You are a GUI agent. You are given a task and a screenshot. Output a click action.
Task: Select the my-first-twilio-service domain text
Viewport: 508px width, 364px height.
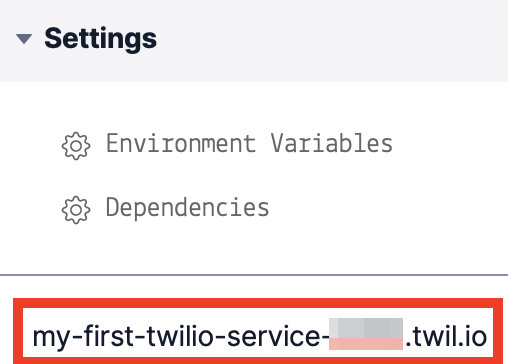tap(259, 337)
